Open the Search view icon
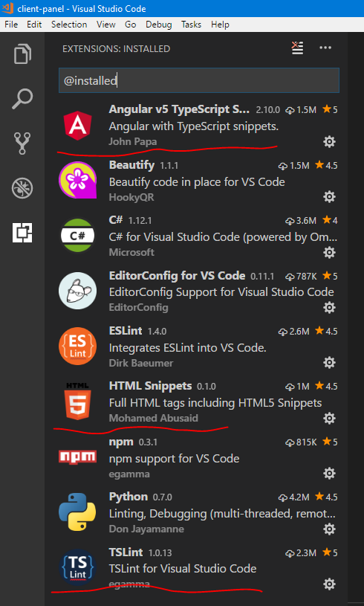This screenshot has width=364, height=606. coord(22,99)
